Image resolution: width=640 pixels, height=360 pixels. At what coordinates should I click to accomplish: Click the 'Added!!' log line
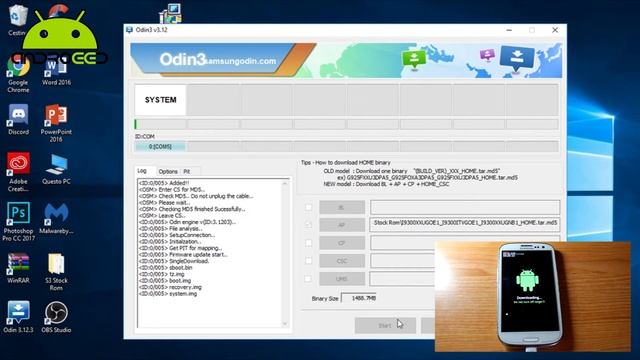(x=164, y=183)
